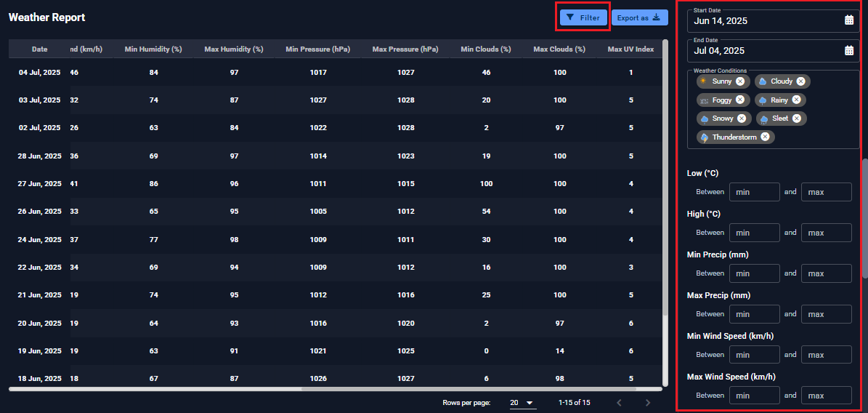Click the 1-15 of 15 pagination text
Viewport: 868px width, 413px height.
[x=575, y=403]
